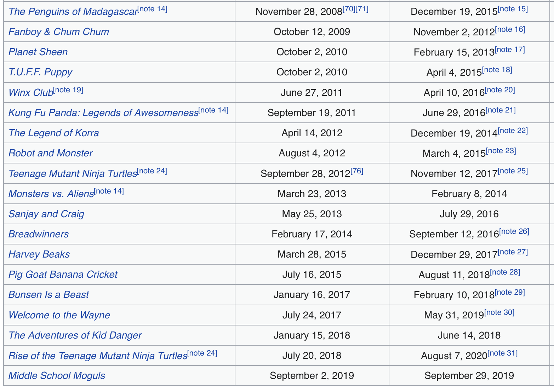The image size is (554, 392).
Task: Open note 14 beside Kung Fu Panda
Action: [x=213, y=110]
